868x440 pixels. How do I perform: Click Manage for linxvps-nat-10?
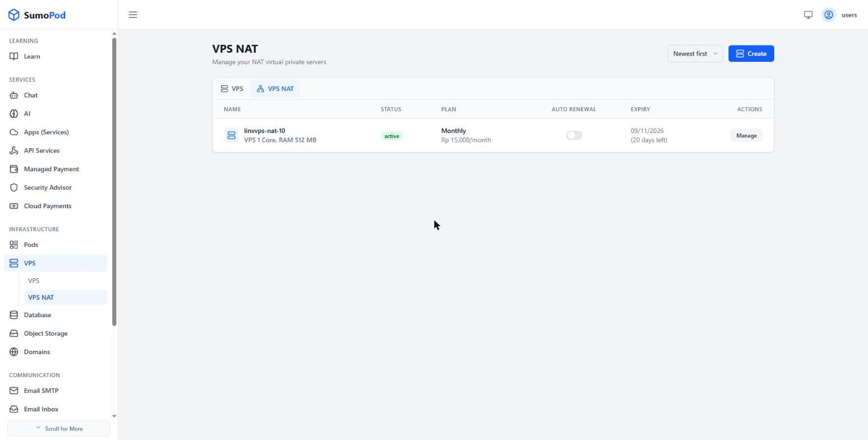(x=746, y=135)
